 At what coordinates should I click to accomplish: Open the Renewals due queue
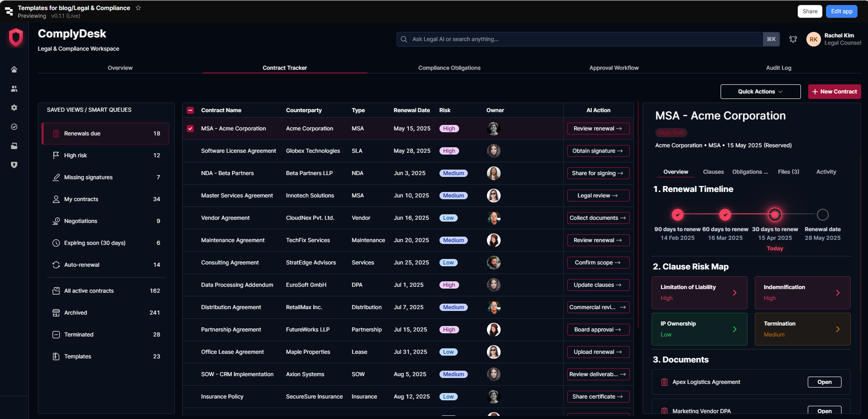point(105,134)
